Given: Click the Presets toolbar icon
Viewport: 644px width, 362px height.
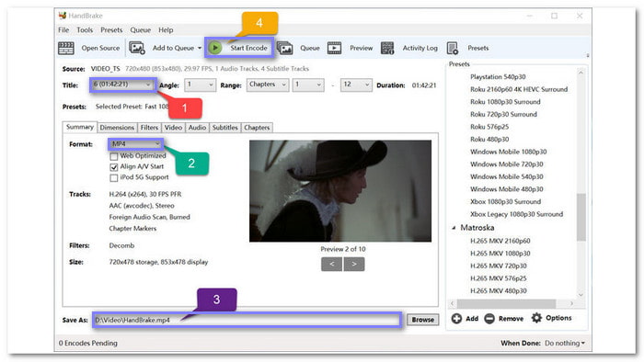Looking at the screenshot, I should (x=453, y=48).
